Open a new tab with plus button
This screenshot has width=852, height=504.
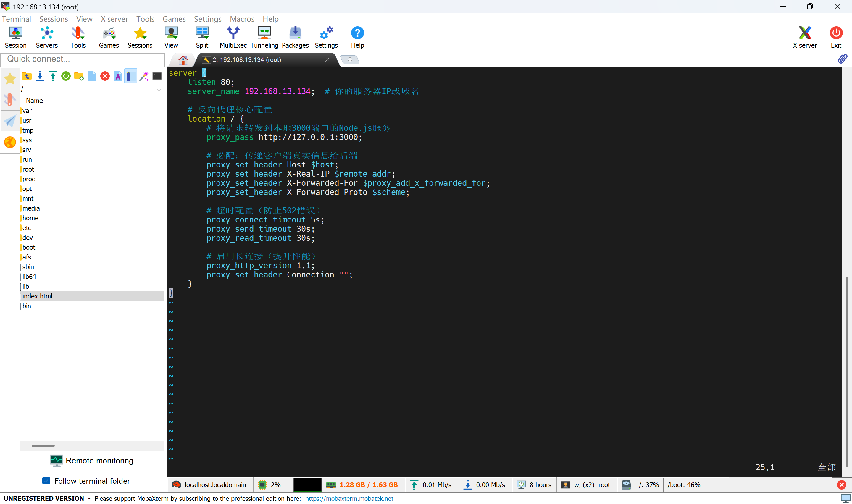(350, 60)
